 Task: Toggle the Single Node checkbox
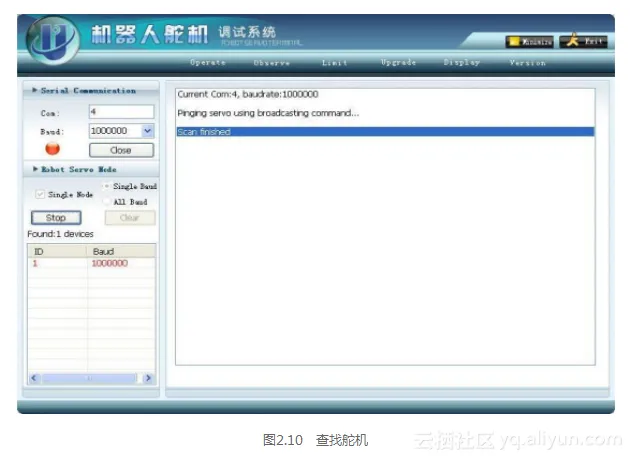[x=40, y=194]
